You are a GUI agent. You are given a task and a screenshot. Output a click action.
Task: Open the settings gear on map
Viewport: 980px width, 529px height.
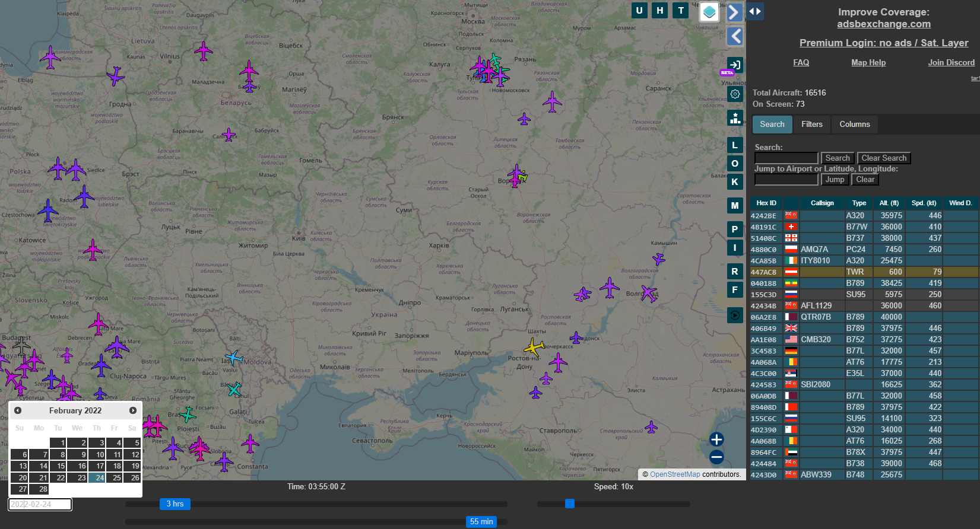point(735,94)
